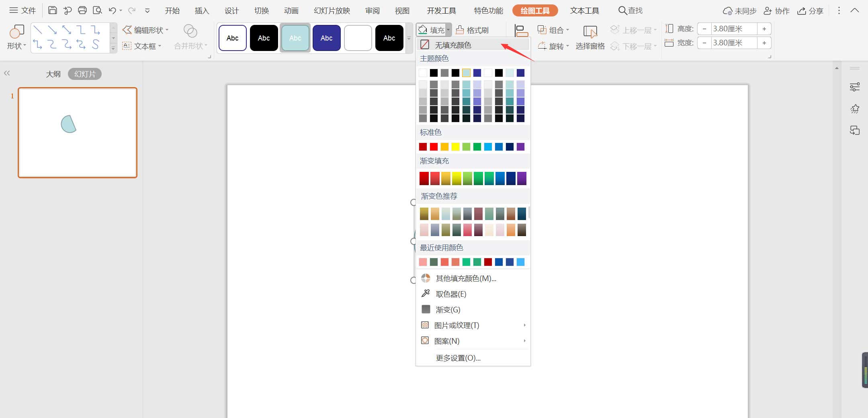This screenshot has height=418, width=868.
Task: Open the Shapes gallery button
Action: tap(16, 37)
